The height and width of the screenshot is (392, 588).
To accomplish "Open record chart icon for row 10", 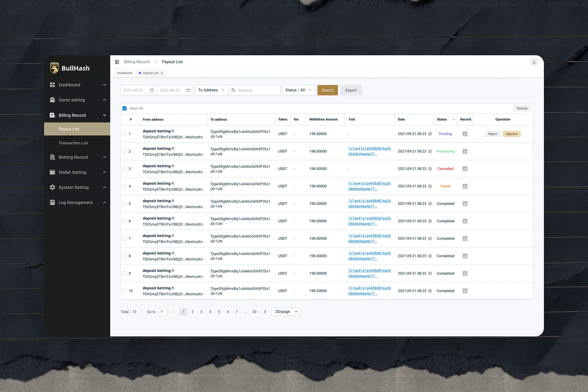I will click(x=465, y=291).
